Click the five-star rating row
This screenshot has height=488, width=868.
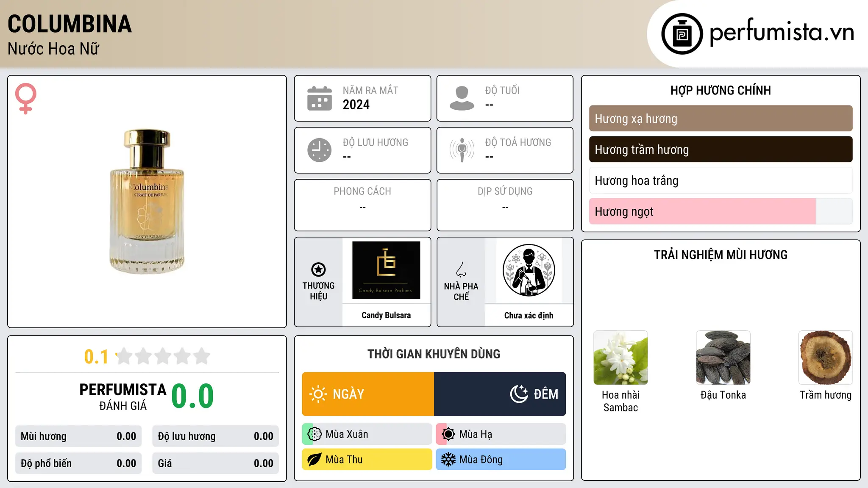(163, 356)
